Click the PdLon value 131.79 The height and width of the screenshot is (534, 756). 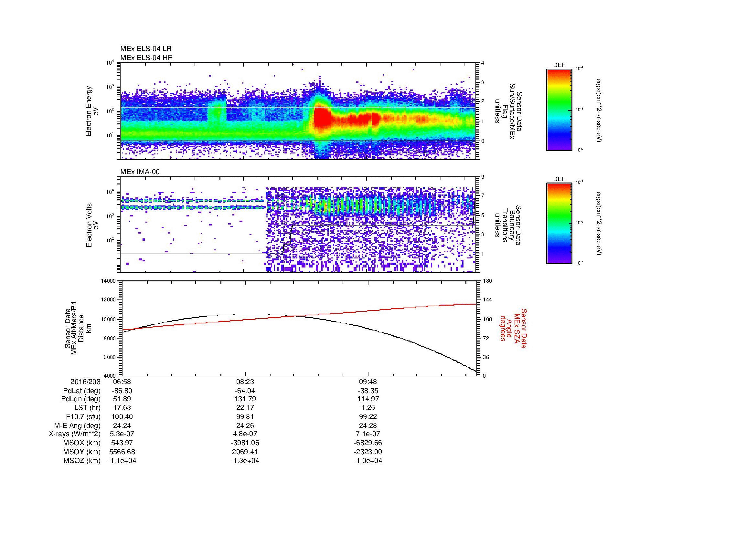point(245,399)
